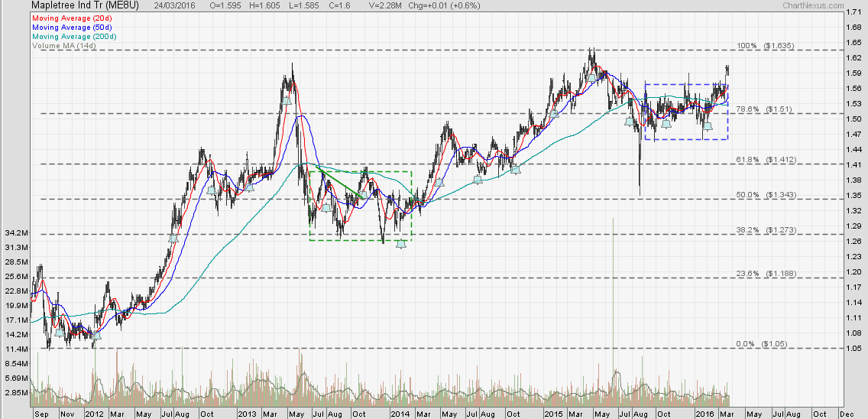The width and height of the screenshot is (868, 419).
Task: Select the Volume MA (14d) legend entry
Action: point(64,46)
